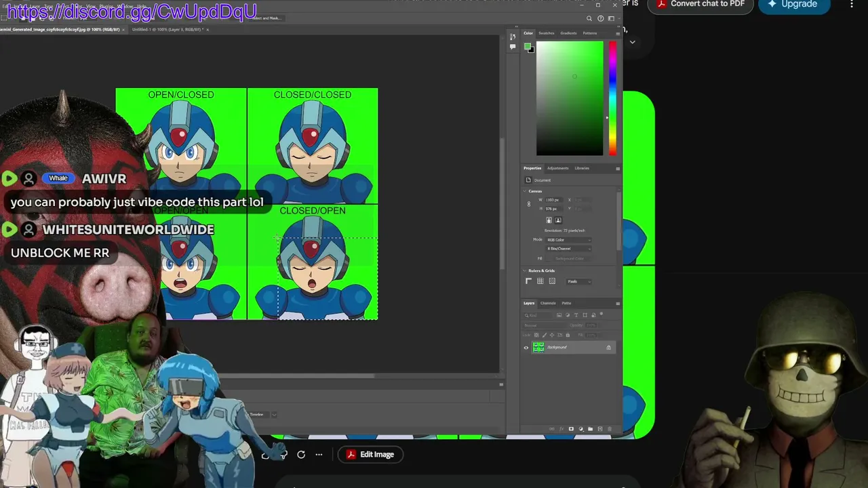
Task: Toggle the width-height link constraint icon
Action: coord(529,204)
